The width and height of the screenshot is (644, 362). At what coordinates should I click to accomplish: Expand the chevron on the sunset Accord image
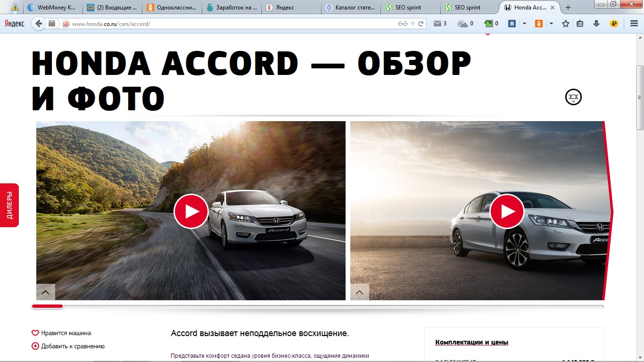(x=360, y=292)
